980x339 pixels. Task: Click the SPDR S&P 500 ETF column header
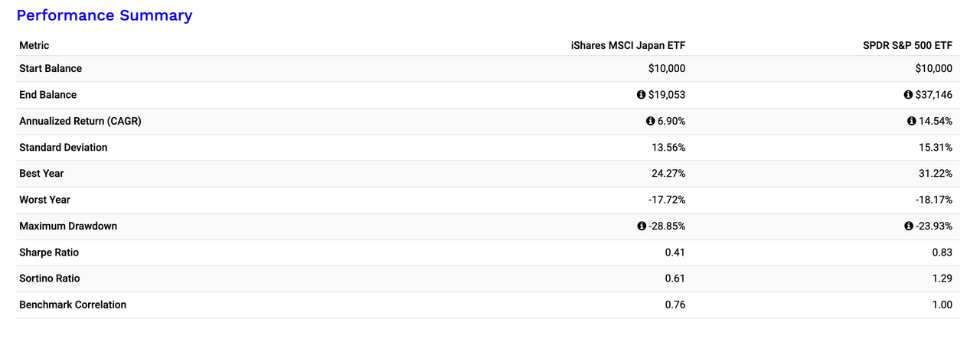pyautogui.click(x=907, y=46)
